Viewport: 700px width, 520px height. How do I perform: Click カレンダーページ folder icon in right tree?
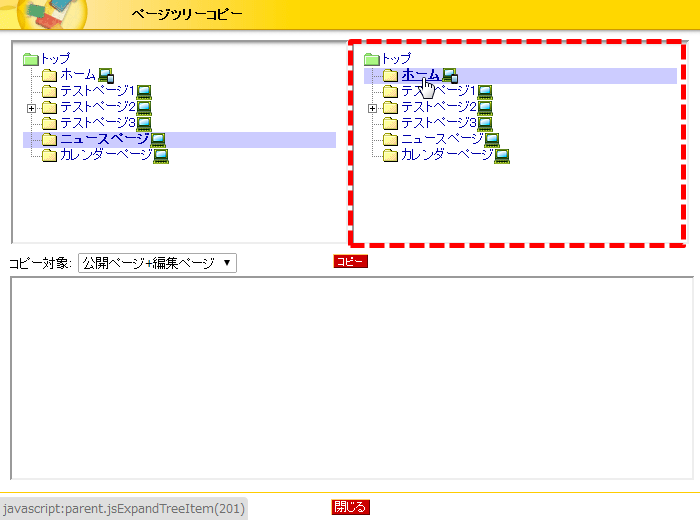pyautogui.click(x=391, y=155)
